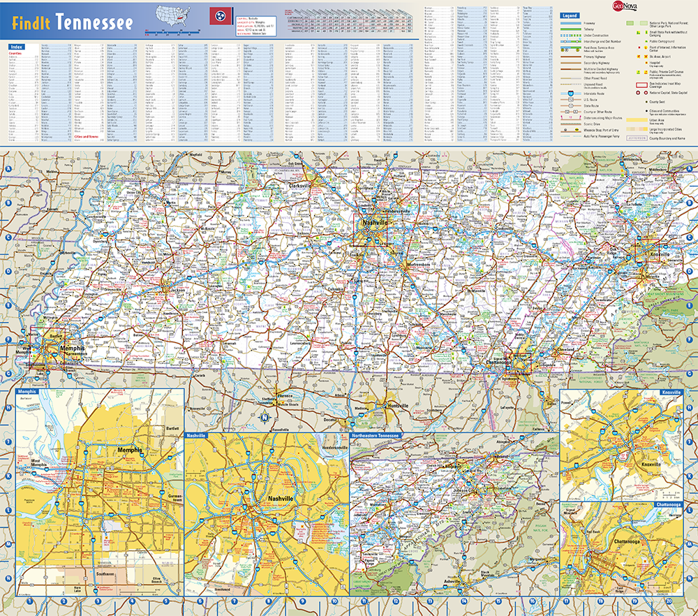Select the State Route marker in the legend
This screenshot has height=616, width=698.
point(571,106)
